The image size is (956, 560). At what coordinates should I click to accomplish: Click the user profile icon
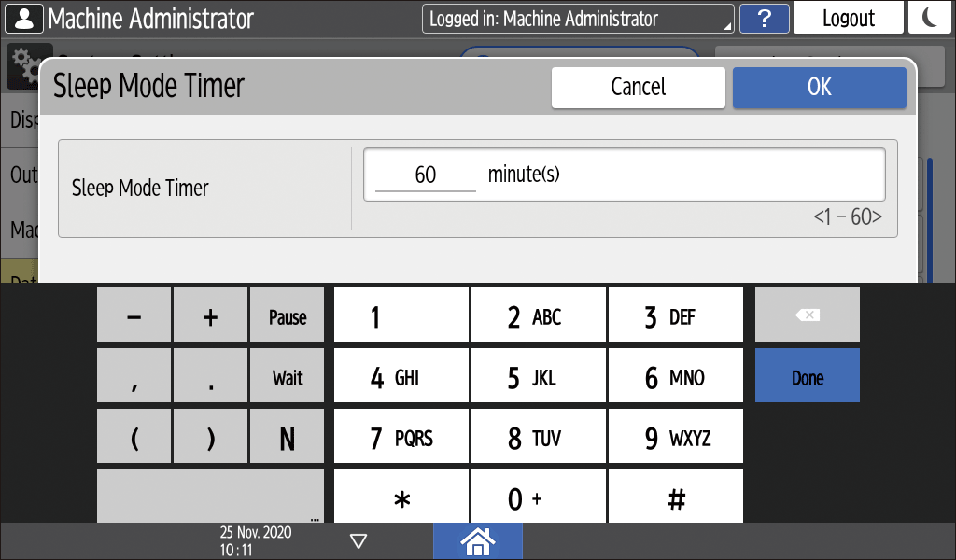coord(24,19)
